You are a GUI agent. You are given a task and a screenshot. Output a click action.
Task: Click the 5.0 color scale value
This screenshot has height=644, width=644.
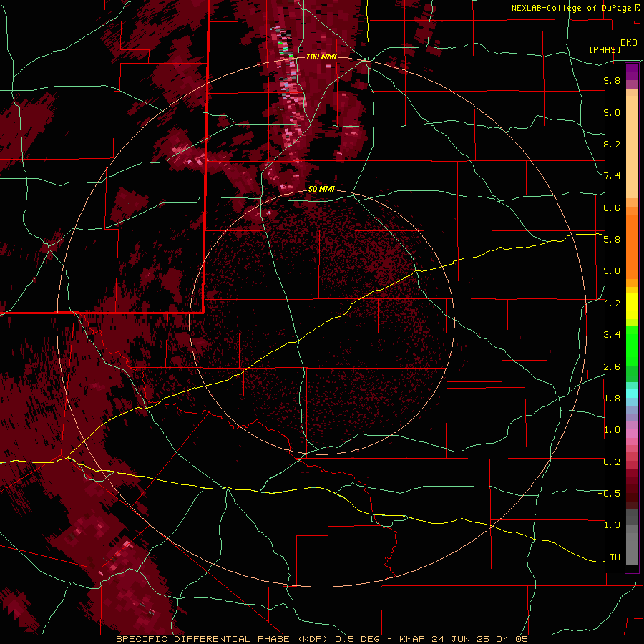(612, 271)
